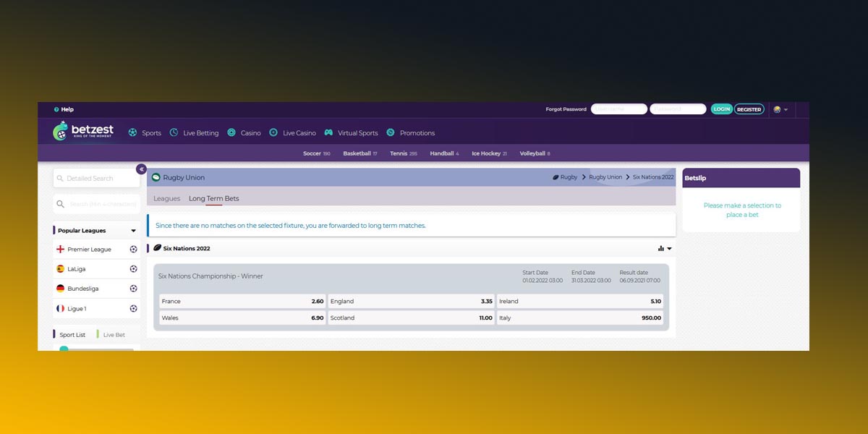Screen dimensions: 868x434
Task: Click the Casino chip icon
Action: click(x=231, y=132)
